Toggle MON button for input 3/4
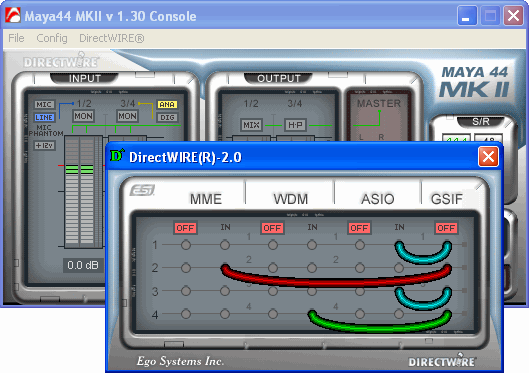This screenshot has width=529, height=373. click(x=127, y=116)
